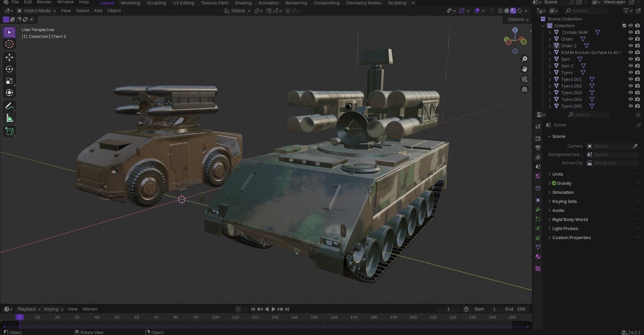Select the Rotate tool
The width and height of the screenshot is (644, 335).
(x=9, y=69)
